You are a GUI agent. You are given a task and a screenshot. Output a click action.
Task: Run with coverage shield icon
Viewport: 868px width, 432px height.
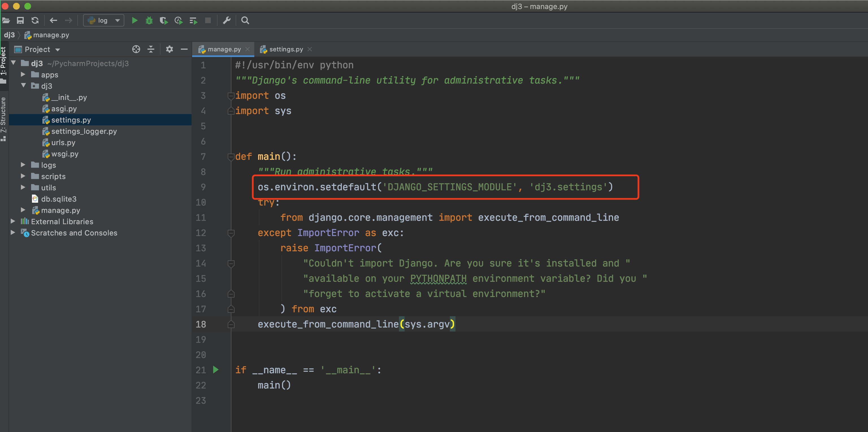(x=164, y=21)
